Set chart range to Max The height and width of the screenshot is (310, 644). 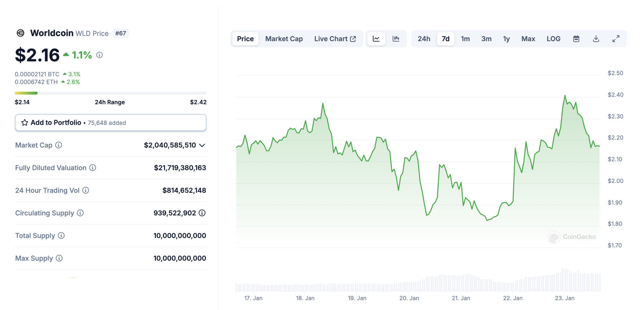click(x=528, y=39)
